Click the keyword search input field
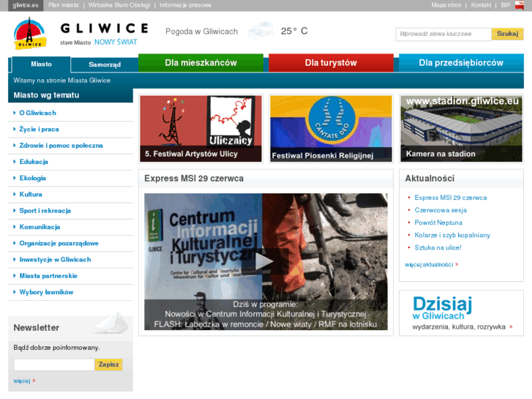This screenshot has height=399, width=532. tap(443, 34)
